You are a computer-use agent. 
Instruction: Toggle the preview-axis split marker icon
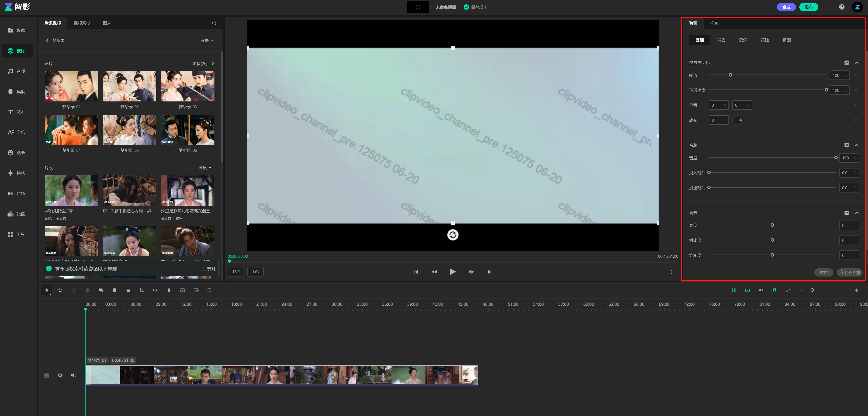761,290
